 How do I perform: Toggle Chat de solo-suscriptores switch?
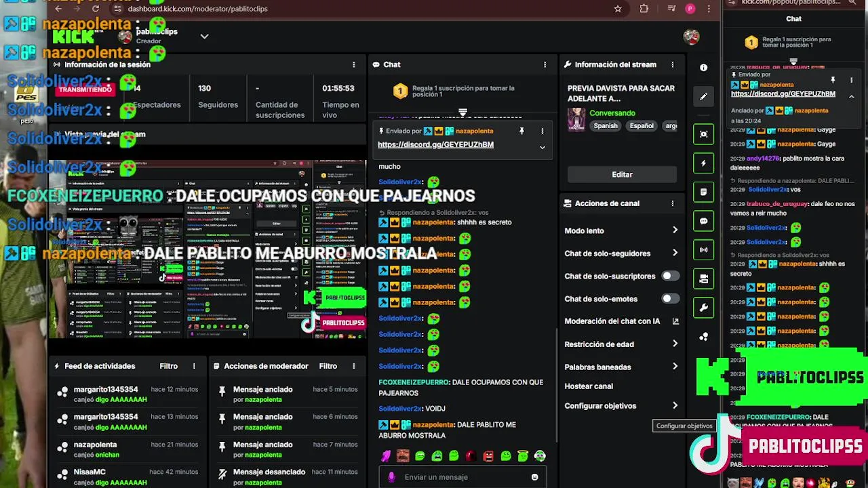670,276
